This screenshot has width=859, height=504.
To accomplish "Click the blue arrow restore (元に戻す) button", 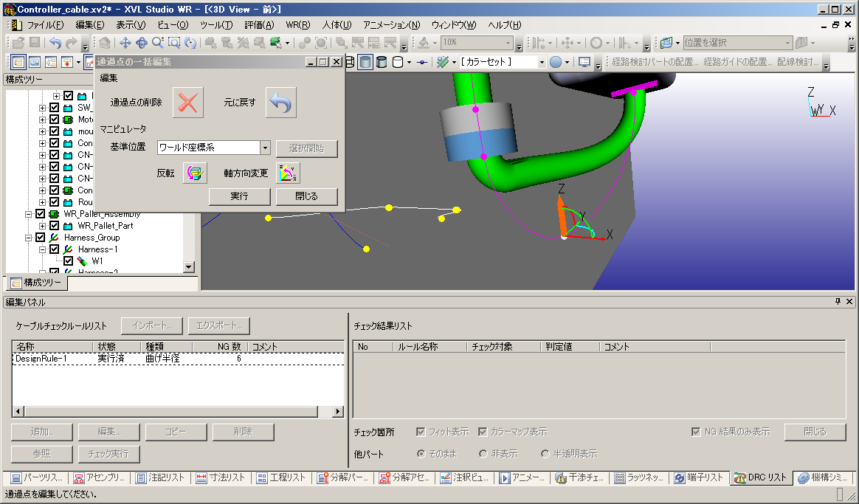I will [x=281, y=103].
